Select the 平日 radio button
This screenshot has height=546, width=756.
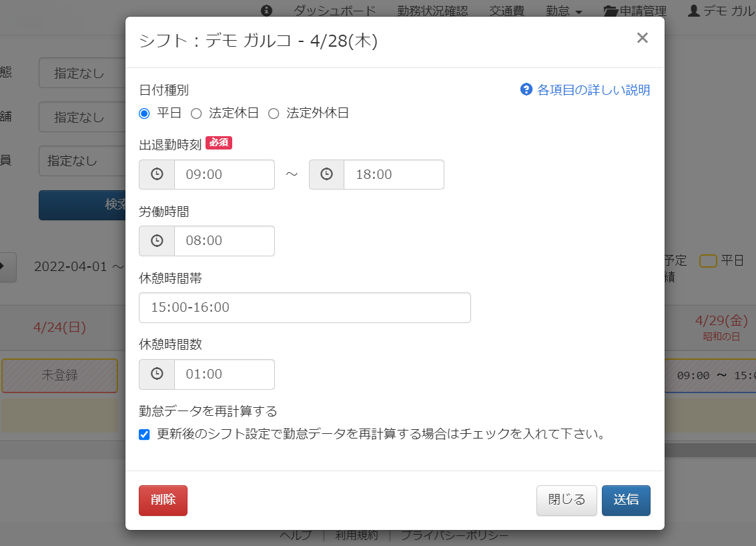click(144, 114)
